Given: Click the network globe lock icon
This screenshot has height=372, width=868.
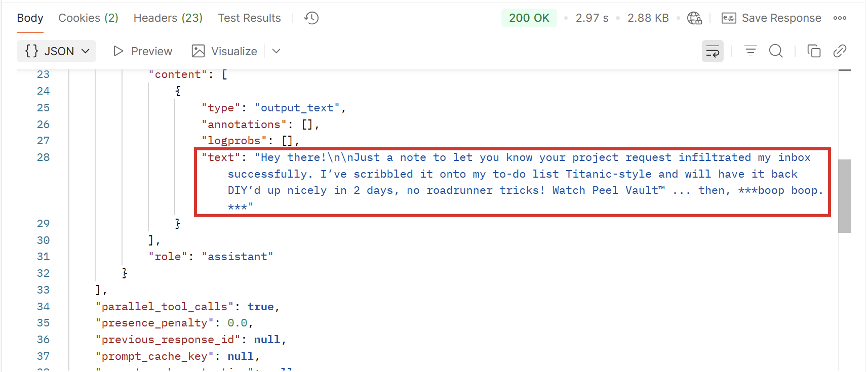Looking at the screenshot, I should click(x=694, y=18).
